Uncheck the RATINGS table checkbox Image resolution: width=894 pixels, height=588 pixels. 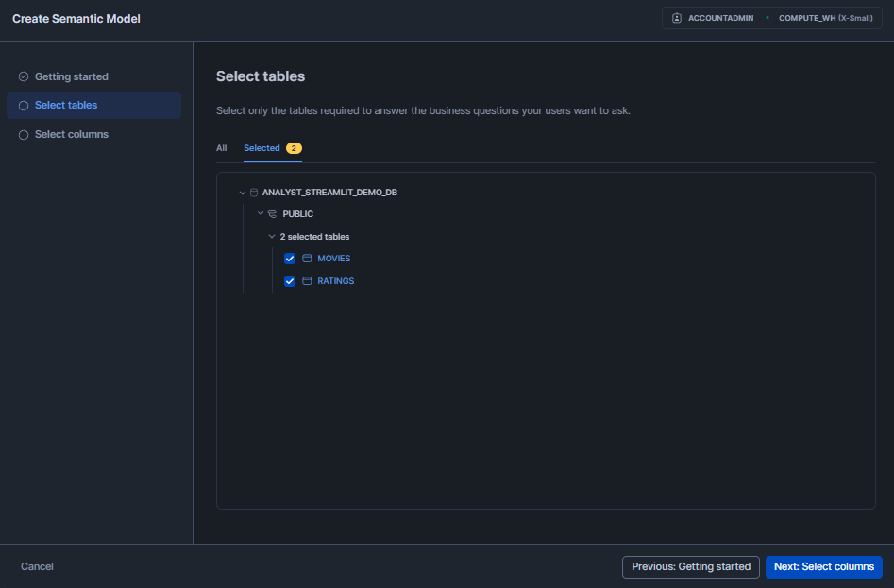click(x=290, y=280)
